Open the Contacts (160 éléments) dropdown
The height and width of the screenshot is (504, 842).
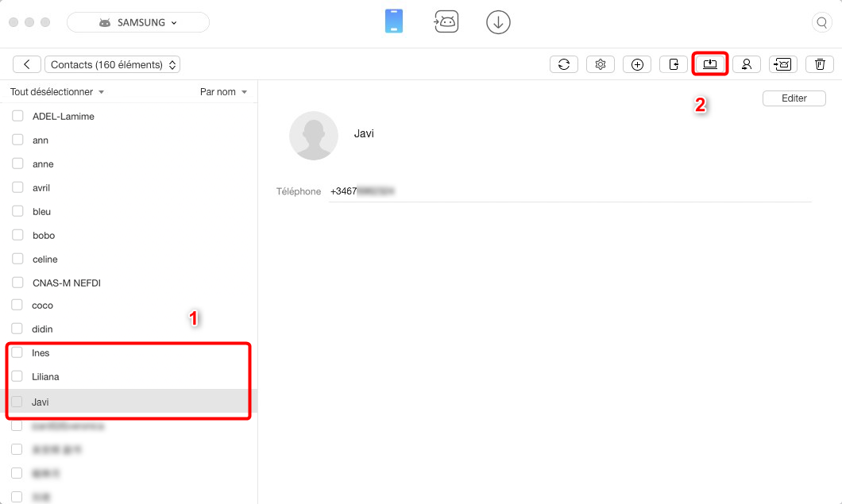(x=113, y=64)
